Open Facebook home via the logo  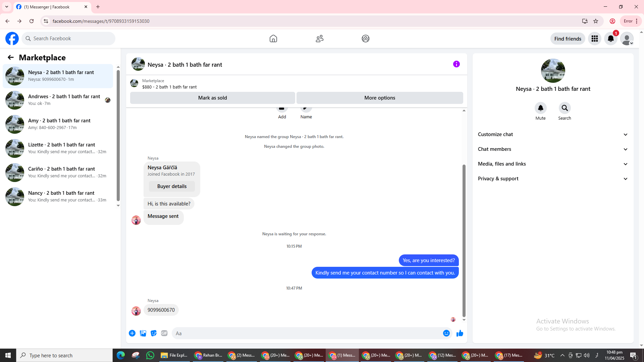(x=12, y=39)
